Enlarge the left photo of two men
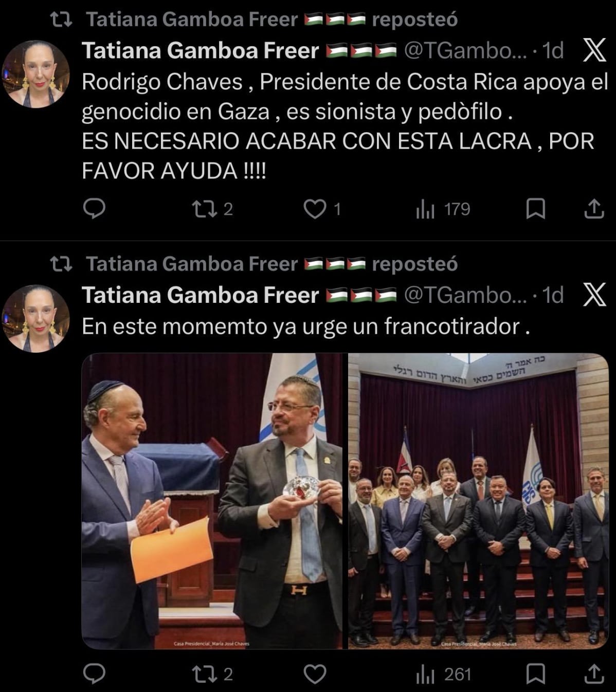This screenshot has height=692, width=616. [x=212, y=501]
